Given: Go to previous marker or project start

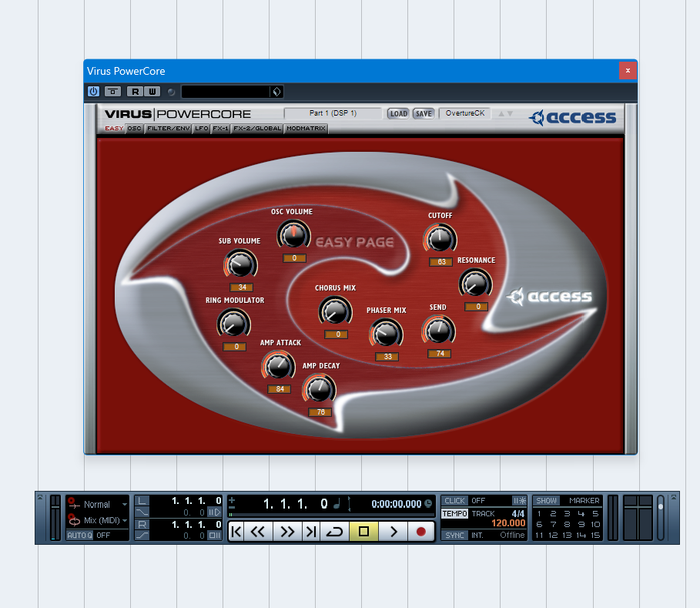Looking at the screenshot, I should pos(236,532).
